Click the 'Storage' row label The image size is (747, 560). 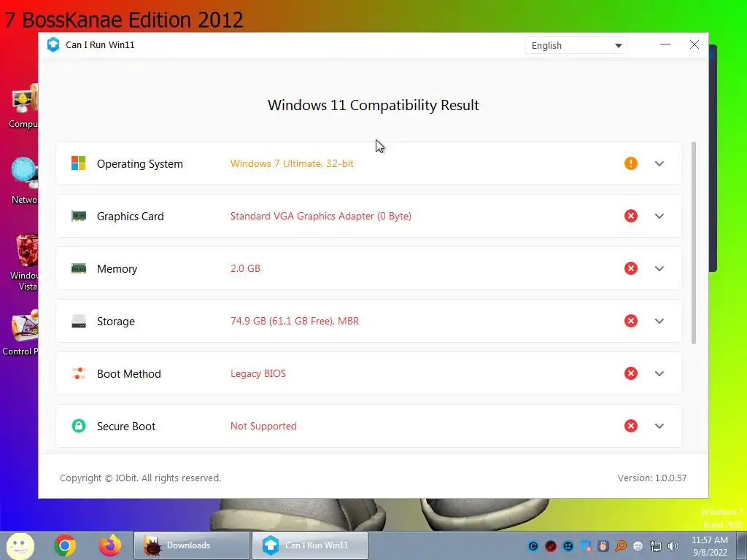click(x=116, y=322)
